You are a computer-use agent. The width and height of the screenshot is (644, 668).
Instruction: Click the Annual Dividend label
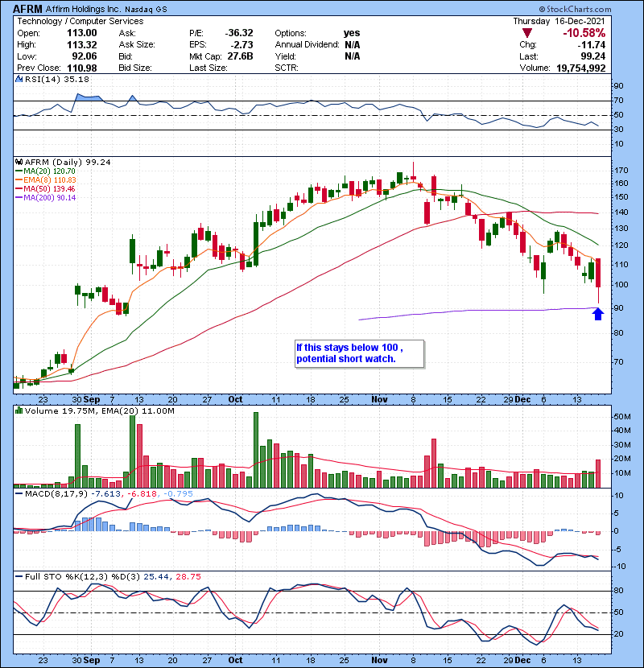click(x=307, y=44)
